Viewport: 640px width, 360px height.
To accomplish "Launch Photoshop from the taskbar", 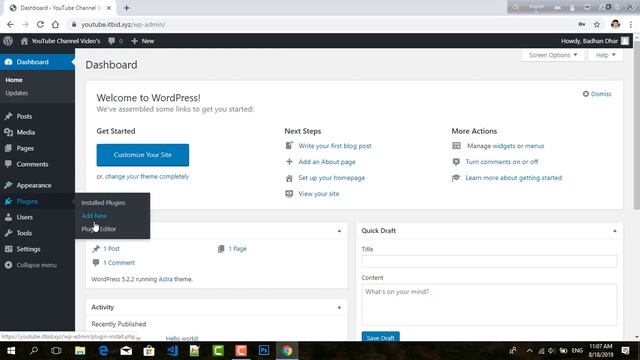I will click(x=264, y=351).
